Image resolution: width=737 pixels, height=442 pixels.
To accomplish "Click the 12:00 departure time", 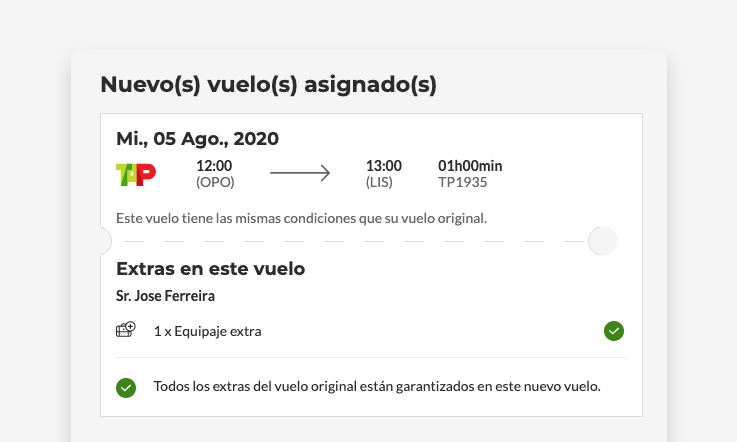I will coord(214,166).
